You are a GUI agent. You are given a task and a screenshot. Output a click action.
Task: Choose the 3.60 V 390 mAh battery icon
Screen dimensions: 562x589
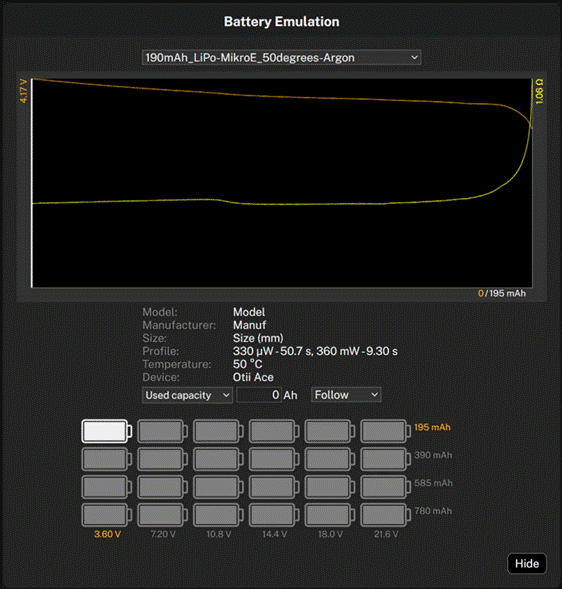point(107,459)
